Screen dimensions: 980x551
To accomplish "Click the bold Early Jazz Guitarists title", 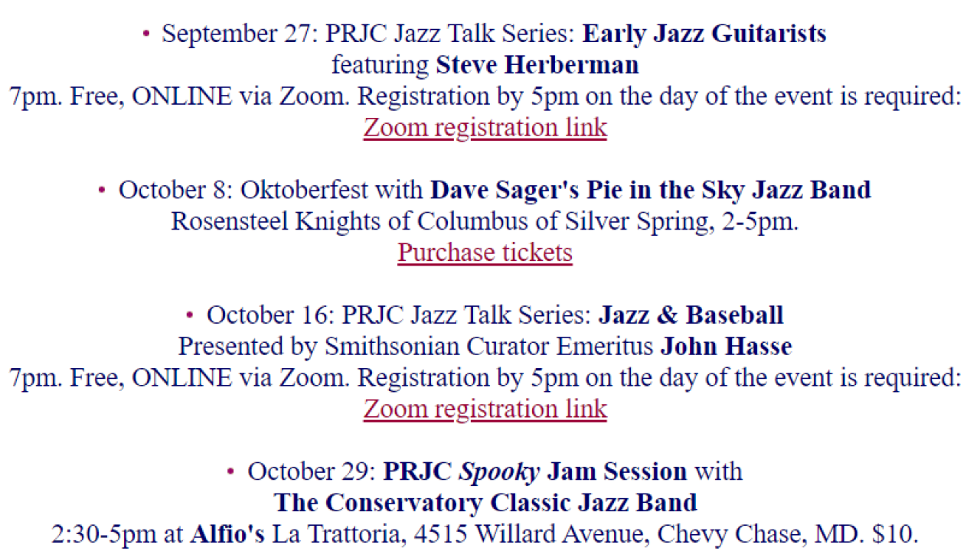I will (704, 34).
